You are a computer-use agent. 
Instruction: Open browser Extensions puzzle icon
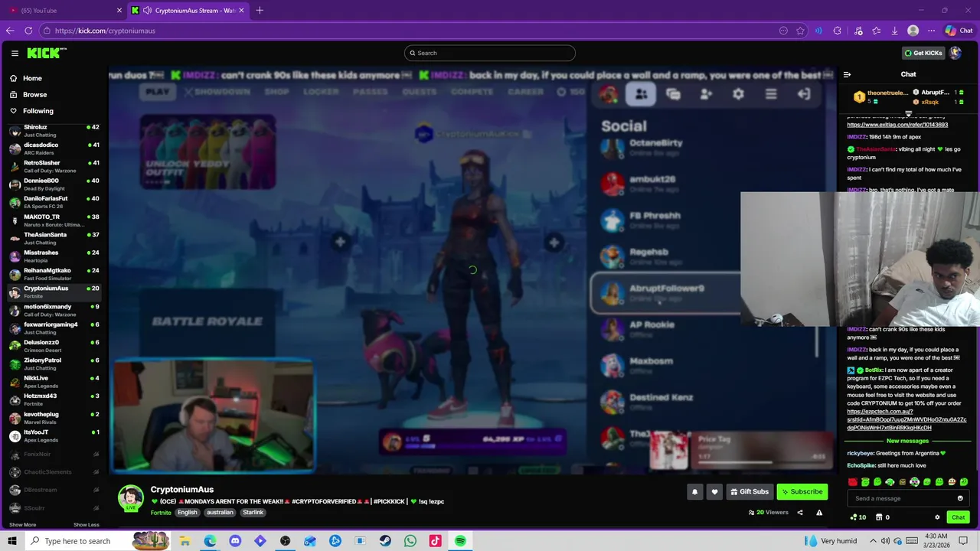pos(838,31)
